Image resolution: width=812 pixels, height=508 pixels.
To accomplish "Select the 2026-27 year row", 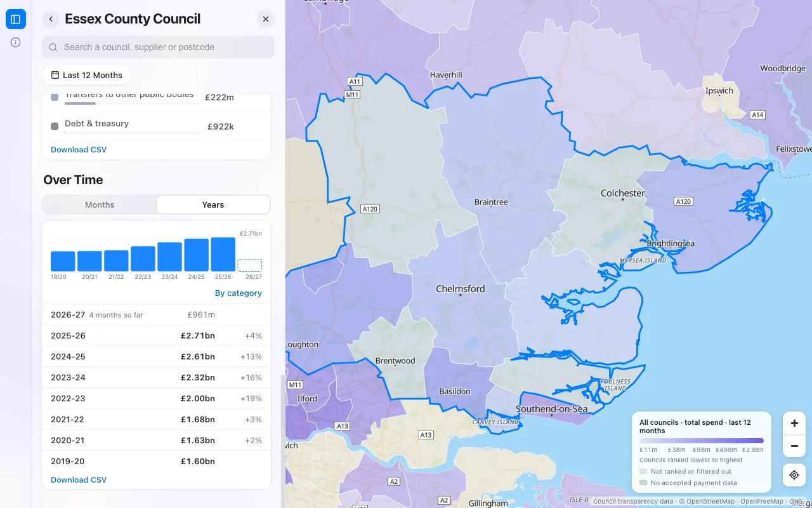I will (156, 314).
